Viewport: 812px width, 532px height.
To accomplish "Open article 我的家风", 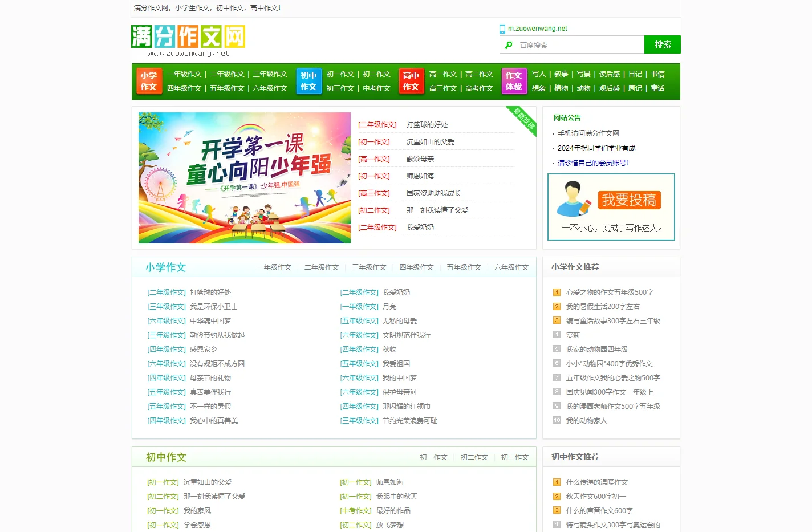I will pyautogui.click(x=197, y=511).
